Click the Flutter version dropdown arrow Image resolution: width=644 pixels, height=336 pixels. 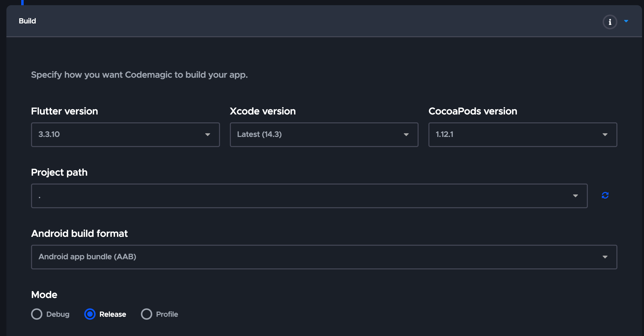pos(207,135)
